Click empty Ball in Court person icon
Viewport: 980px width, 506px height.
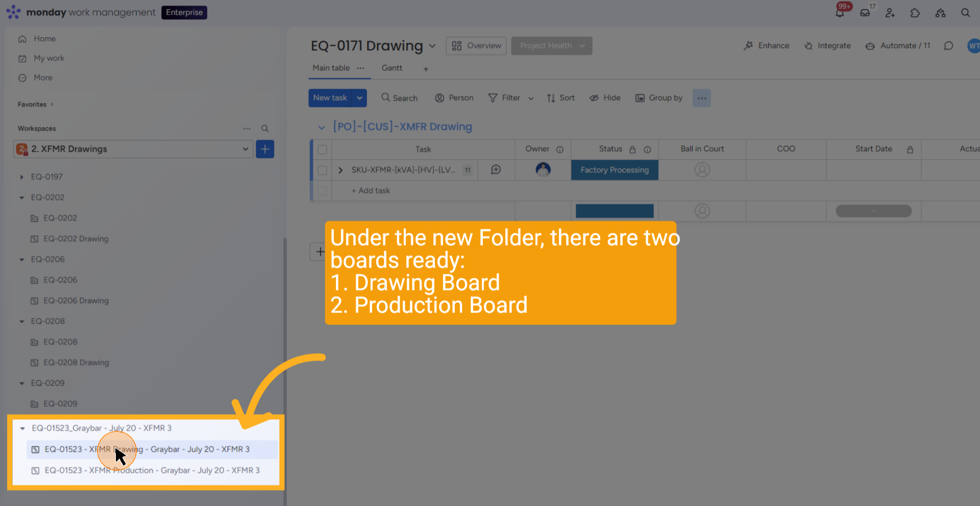pyautogui.click(x=702, y=170)
